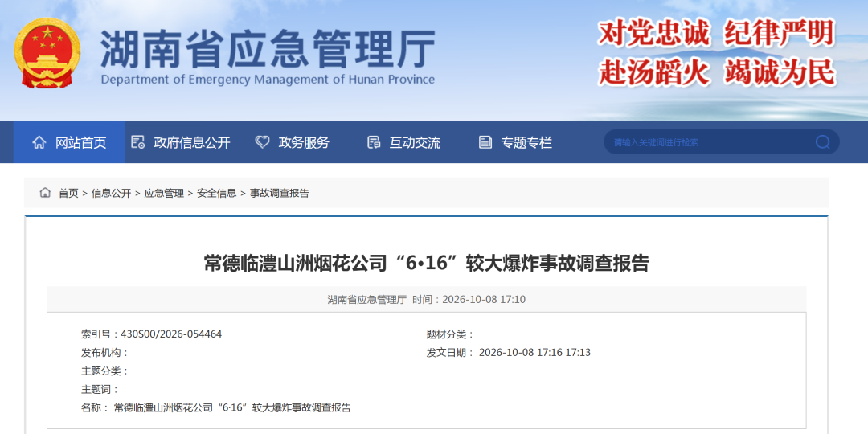
Task: Click the red slogan 赴汤蹈火 竭诚为民
Action: pyautogui.click(x=716, y=72)
